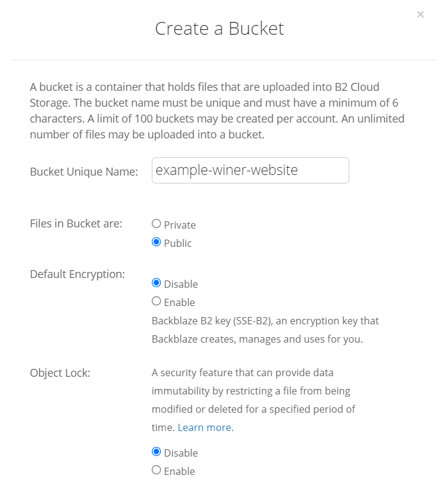Click the "Enable" text in Default Encryption
The height and width of the screenshot is (492, 448).
179,302
